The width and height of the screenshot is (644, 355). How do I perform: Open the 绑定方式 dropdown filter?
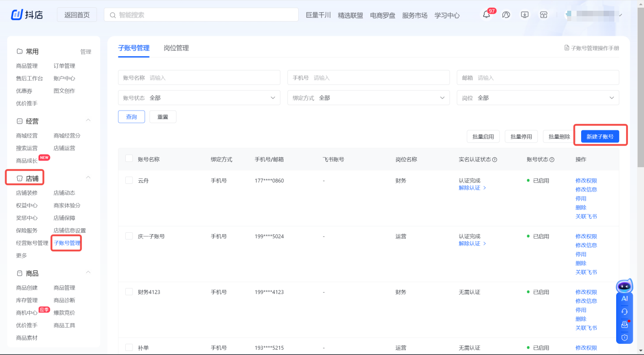(368, 98)
